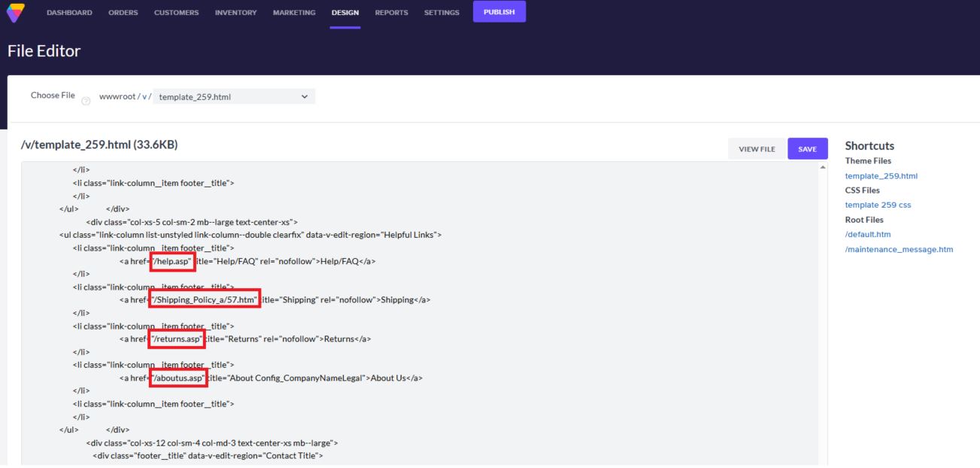This screenshot has height=468, width=980.
Task: Open the template_259.html shortcut link
Action: click(x=881, y=176)
